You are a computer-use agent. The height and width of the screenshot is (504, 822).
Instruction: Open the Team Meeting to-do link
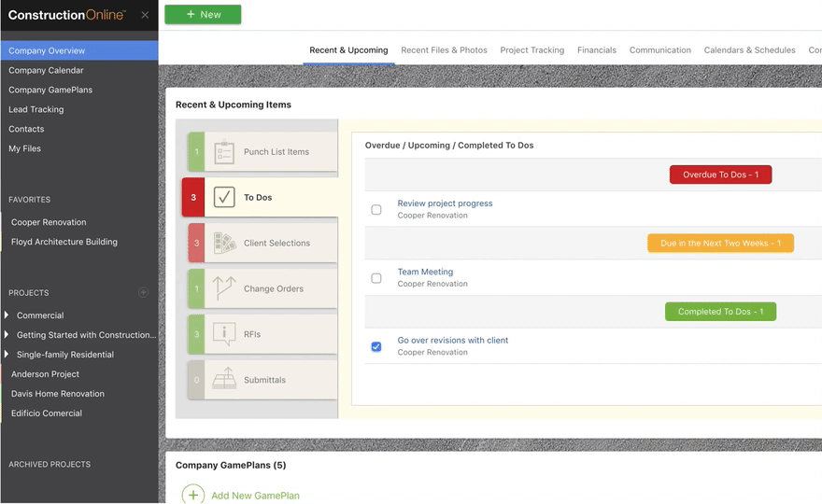click(x=425, y=272)
